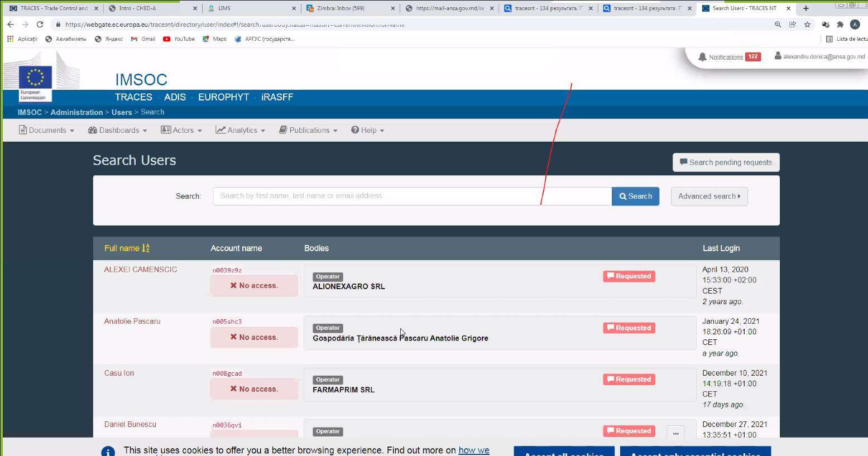Click the European Commission logo
The width and height of the screenshot is (868, 456).
[36, 84]
